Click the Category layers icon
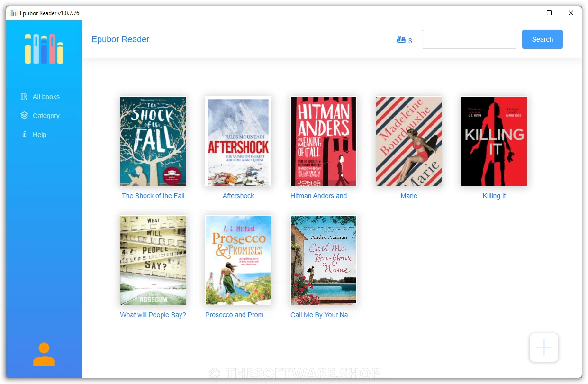Image resolution: width=588 pixels, height=384 pixels. 24,115
